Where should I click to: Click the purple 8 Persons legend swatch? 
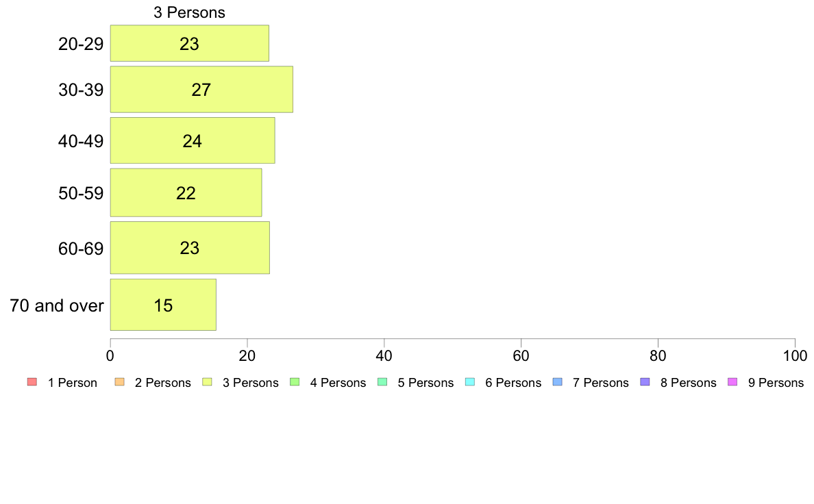(x=645, y=382)
